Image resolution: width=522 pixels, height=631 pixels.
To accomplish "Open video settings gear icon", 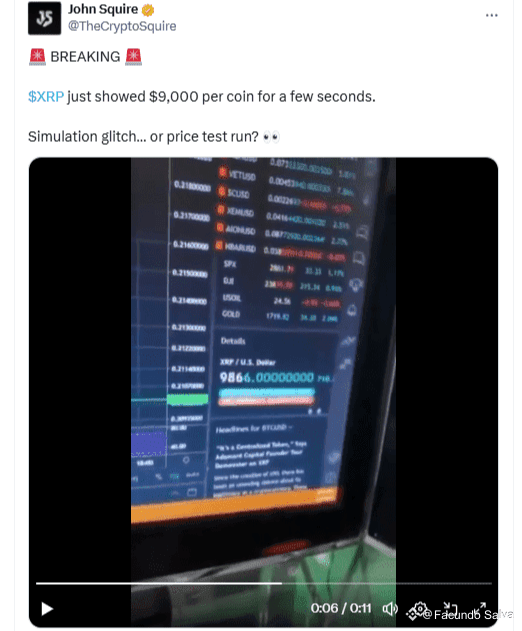I will coord(419,609).
